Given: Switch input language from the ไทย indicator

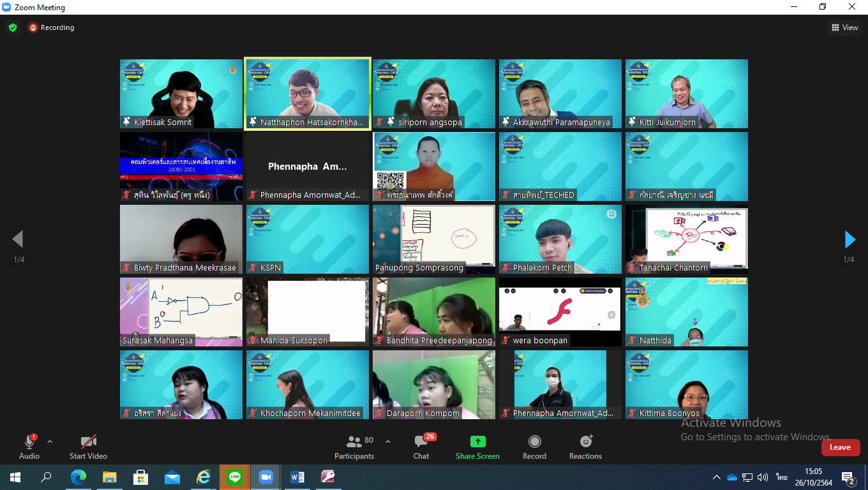Looking at the screenshot, I should [782, 477].
